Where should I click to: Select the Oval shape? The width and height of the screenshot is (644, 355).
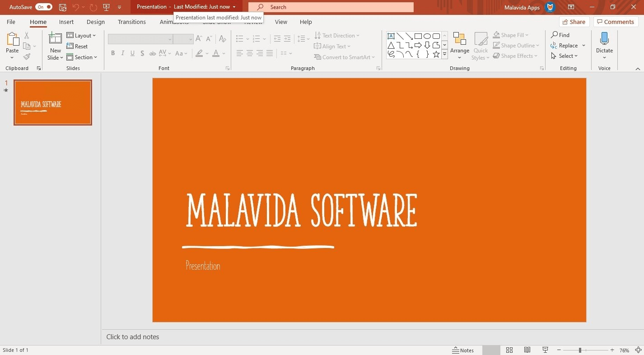coord(427,36)
